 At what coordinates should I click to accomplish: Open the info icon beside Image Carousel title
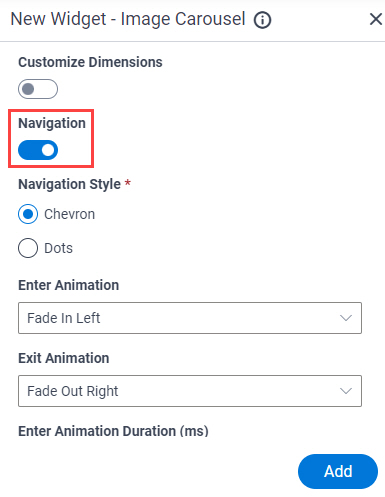(x=262, y=20)
